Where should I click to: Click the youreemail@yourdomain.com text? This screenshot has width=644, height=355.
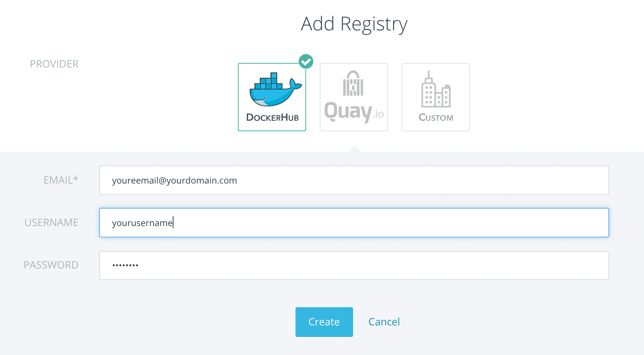point(174,181)
